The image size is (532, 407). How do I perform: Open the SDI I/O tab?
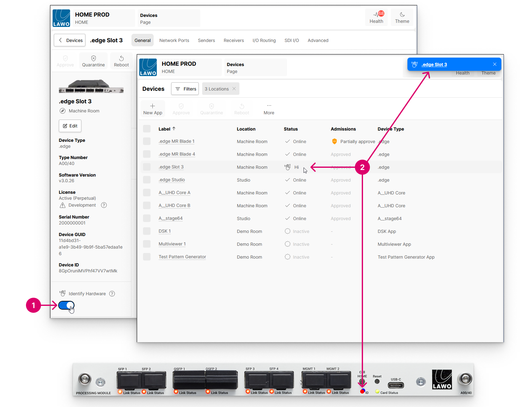tap(291, 40)
